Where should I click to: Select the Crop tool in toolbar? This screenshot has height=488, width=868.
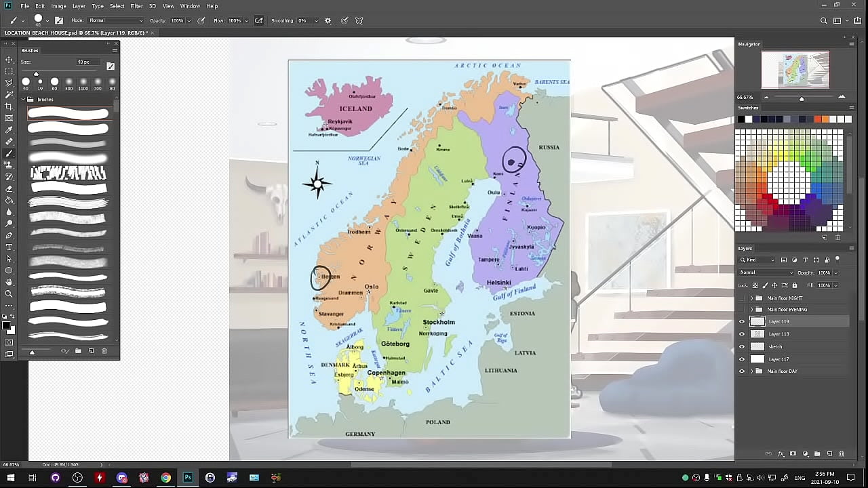coord(9,106)
